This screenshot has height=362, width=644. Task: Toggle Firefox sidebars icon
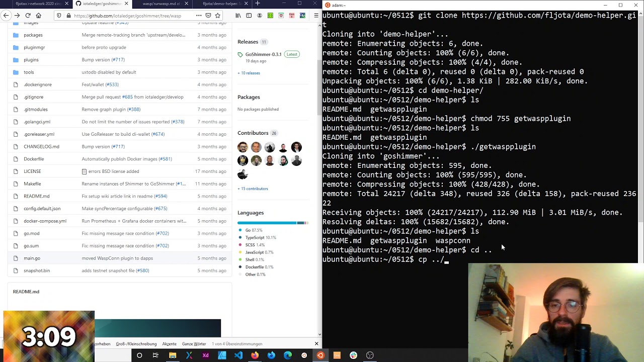tap(249, 16)
